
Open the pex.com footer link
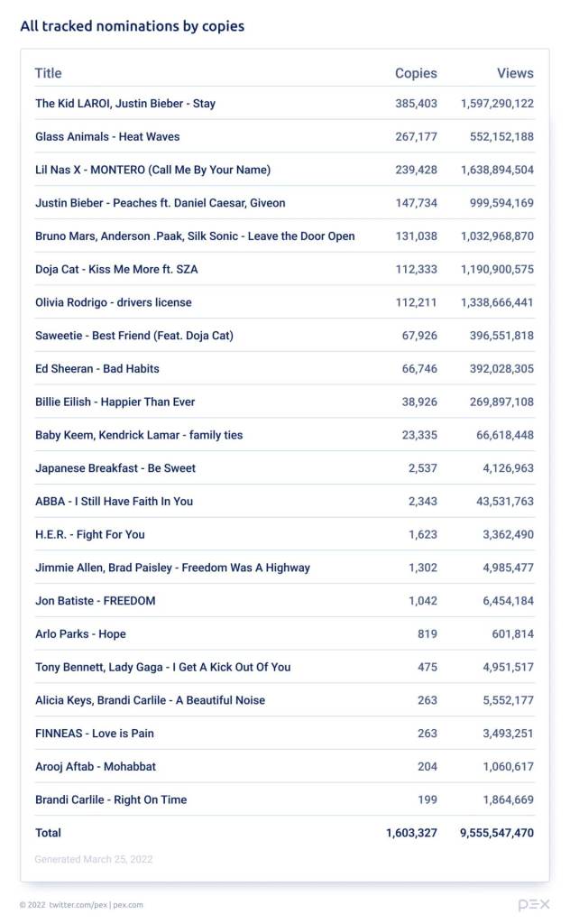click(129, 905)
